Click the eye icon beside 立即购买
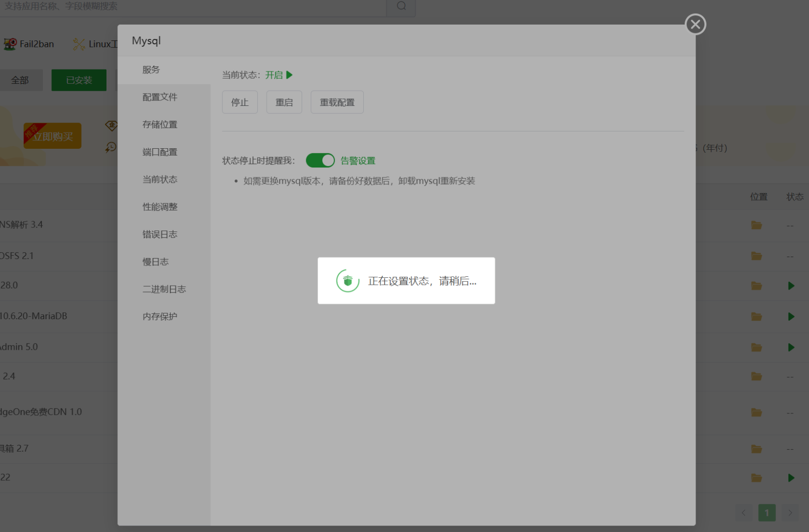Screen dimensions: 809x532 click(111, 126)
